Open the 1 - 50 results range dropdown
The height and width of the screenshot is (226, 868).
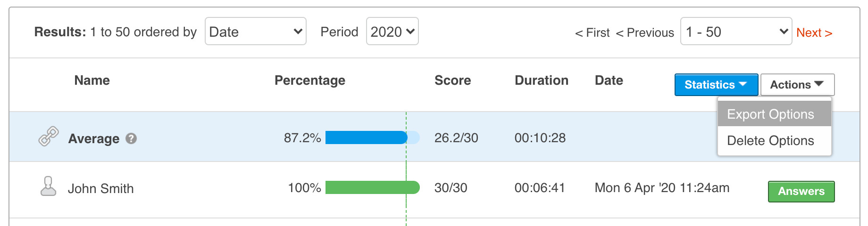coord(735,32)
